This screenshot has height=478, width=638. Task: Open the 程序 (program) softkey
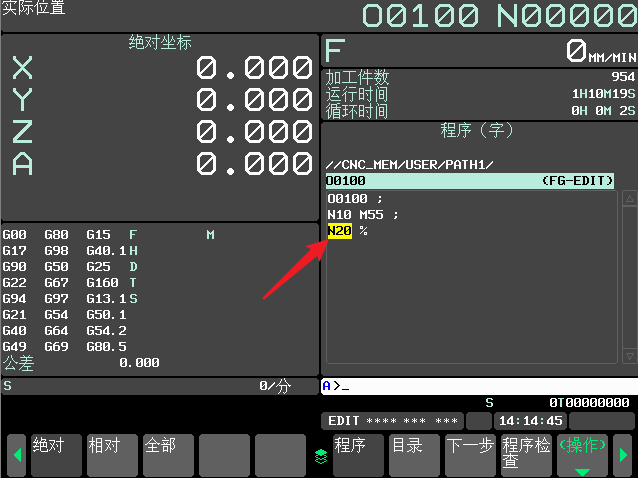point(358,455)
